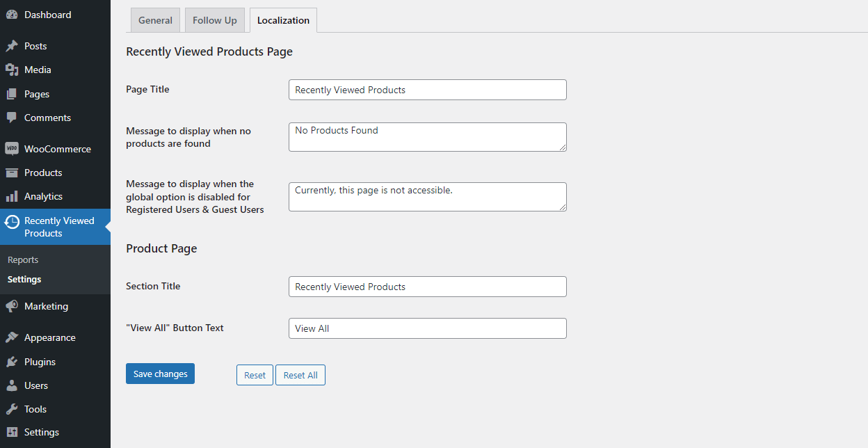Open the Appearance menu
868x448 pixels.
coord(49,337)
